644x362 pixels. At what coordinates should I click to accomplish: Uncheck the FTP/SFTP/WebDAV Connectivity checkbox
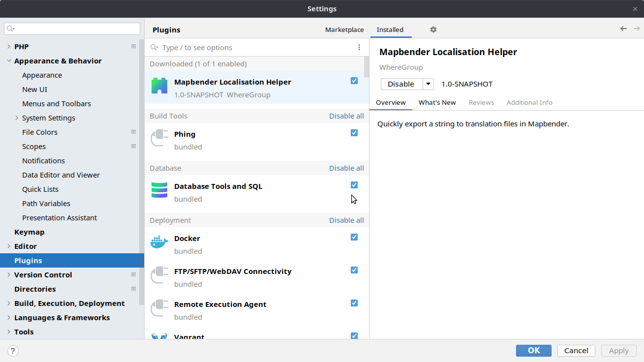(x=354, y=270)
